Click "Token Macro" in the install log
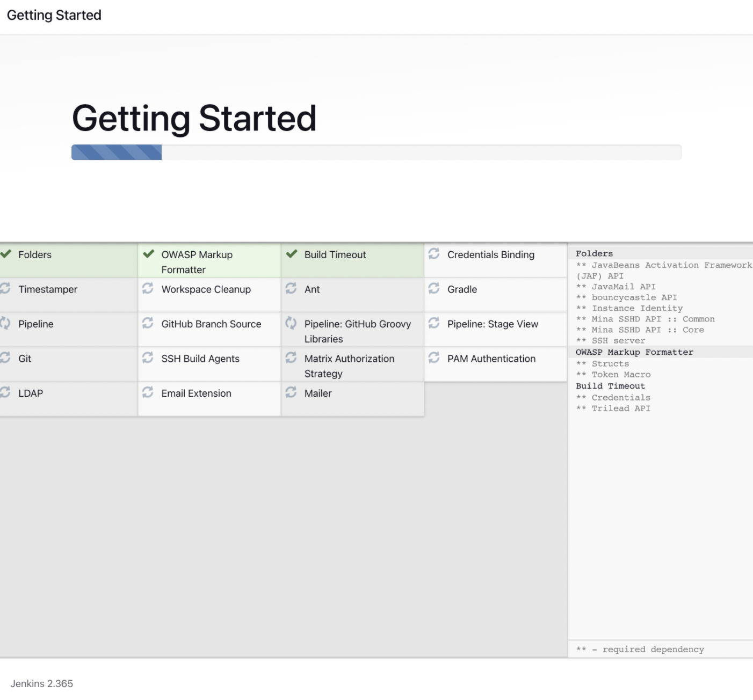Image resolution: width=753 pixels, height=700 pixels. tap(621, 374)
